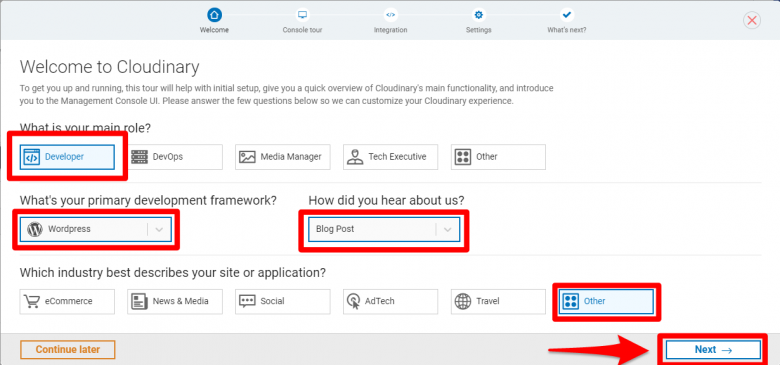Go to the Settings step label
Screen dimensions: 780x365
[x=479, y=30]
